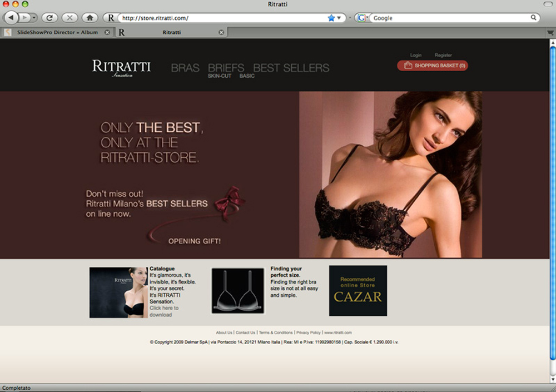Visit the www.ritratti.com footer link
This screenshot has height=392, width=556.
(338, 333)
